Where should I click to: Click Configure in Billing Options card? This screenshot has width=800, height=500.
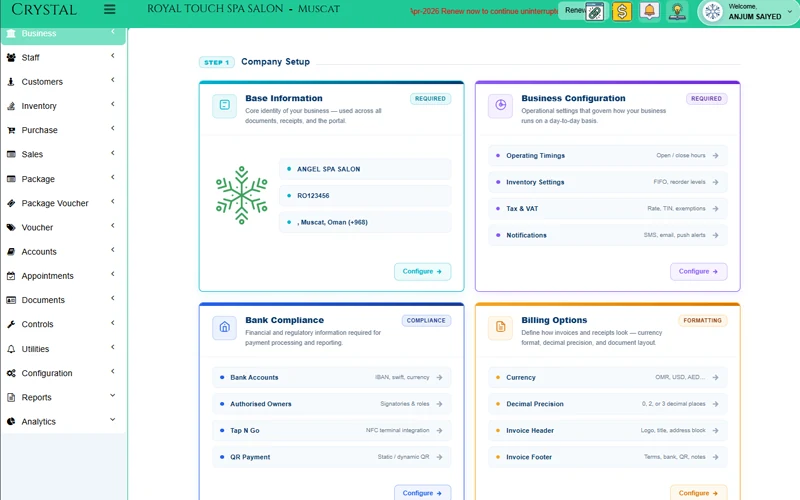tap(698, 493)
